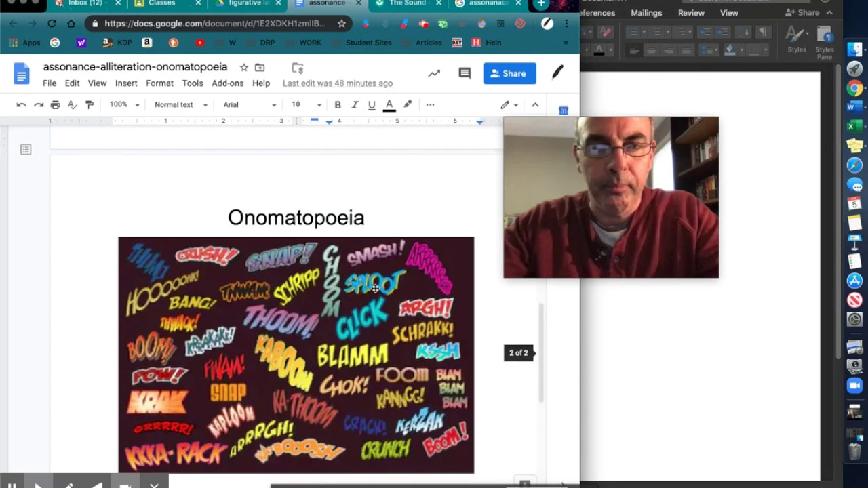Open the Format menu in Google Docs

click(159, 83)
